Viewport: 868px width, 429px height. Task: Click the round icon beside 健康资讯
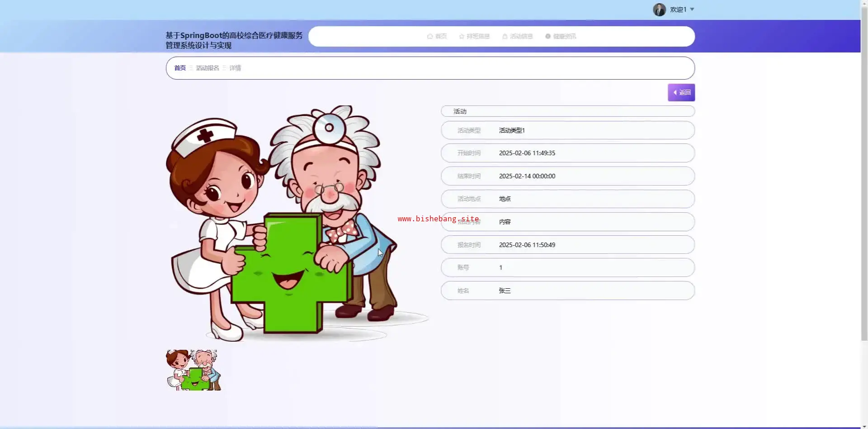pos(548,36)
